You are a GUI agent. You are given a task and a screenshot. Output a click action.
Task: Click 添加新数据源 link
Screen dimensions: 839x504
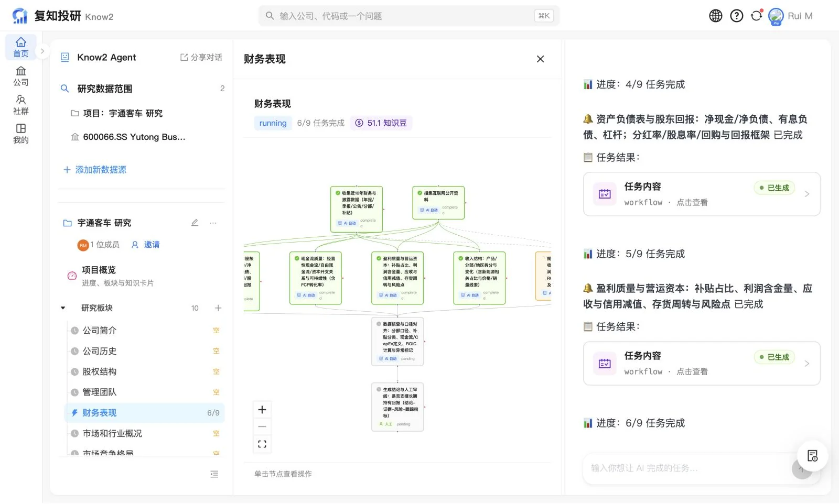[x=95, y=170]
